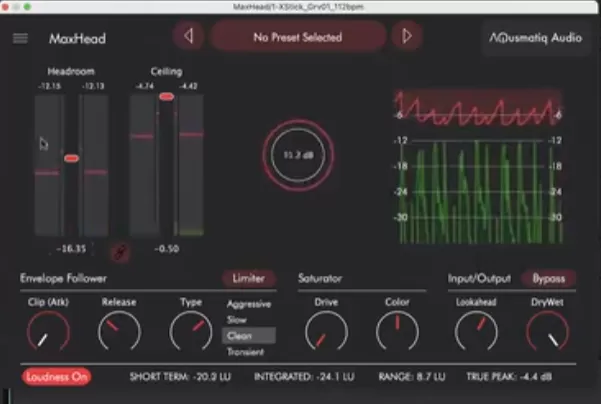This screenshot has width=601, height=404.
Task: Go to previous preset with left arrow
Action: click(188, 36)
